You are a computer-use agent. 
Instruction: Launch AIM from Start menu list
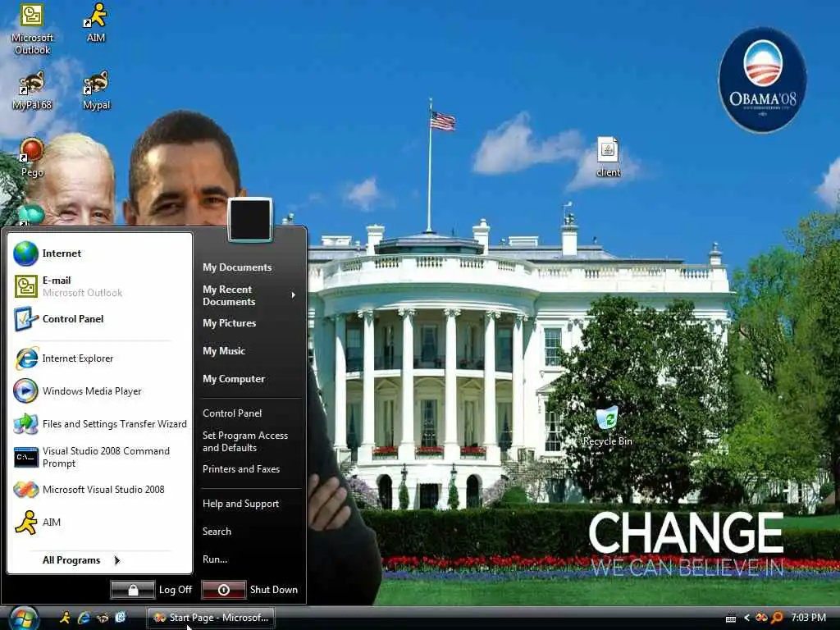[99, 523]
